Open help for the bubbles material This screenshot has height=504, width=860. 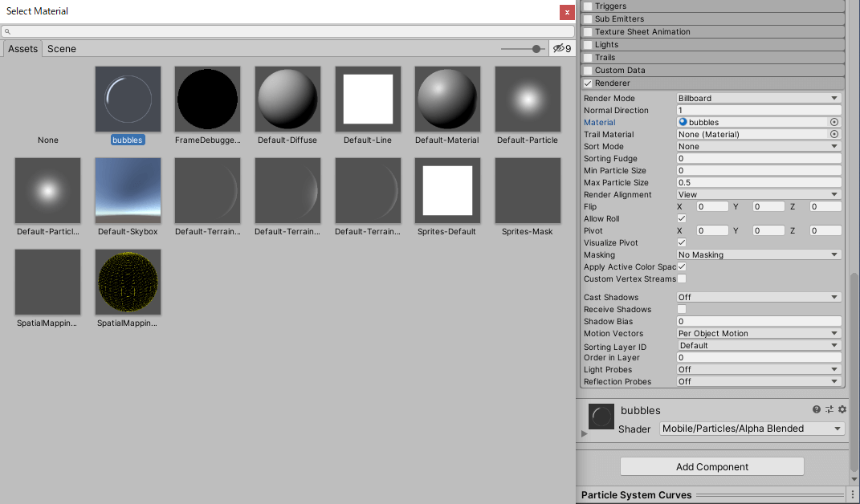pyautogui.click(x=817, y=409)
